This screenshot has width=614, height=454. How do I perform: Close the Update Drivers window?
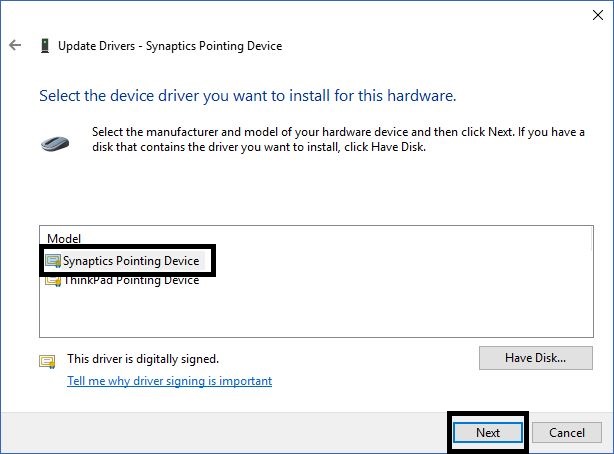(598, 15)
